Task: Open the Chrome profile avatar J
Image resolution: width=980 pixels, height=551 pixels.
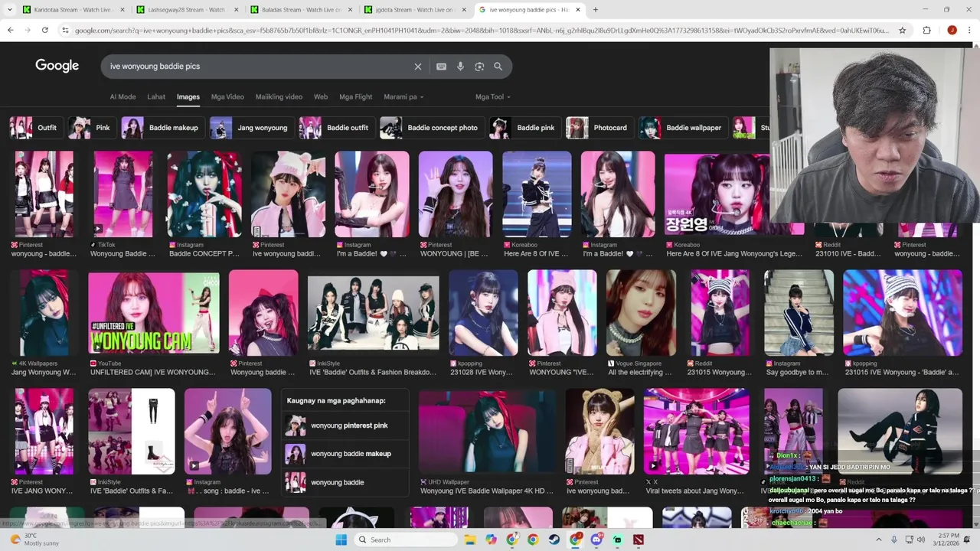Action: tap(952, 30)
